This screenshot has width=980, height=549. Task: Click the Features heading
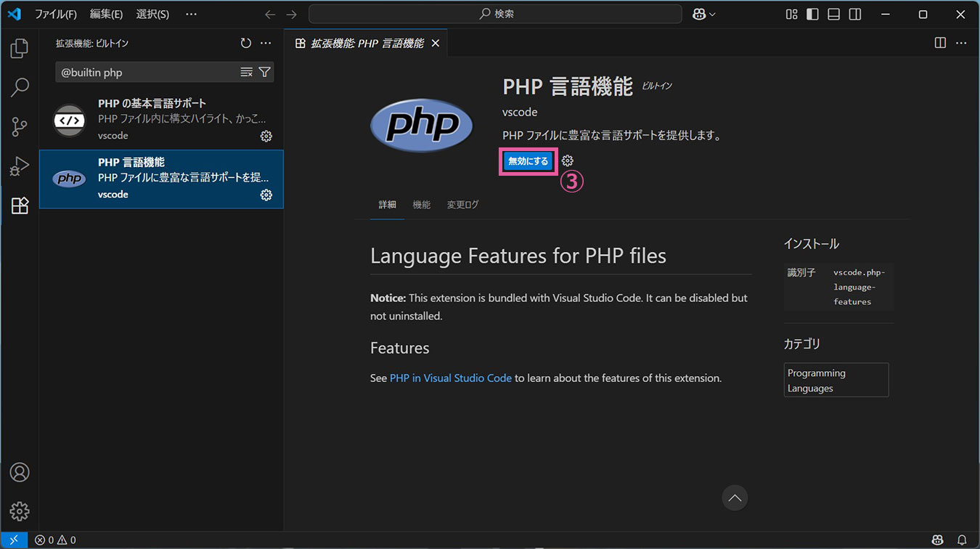click(x=399, y=349)
